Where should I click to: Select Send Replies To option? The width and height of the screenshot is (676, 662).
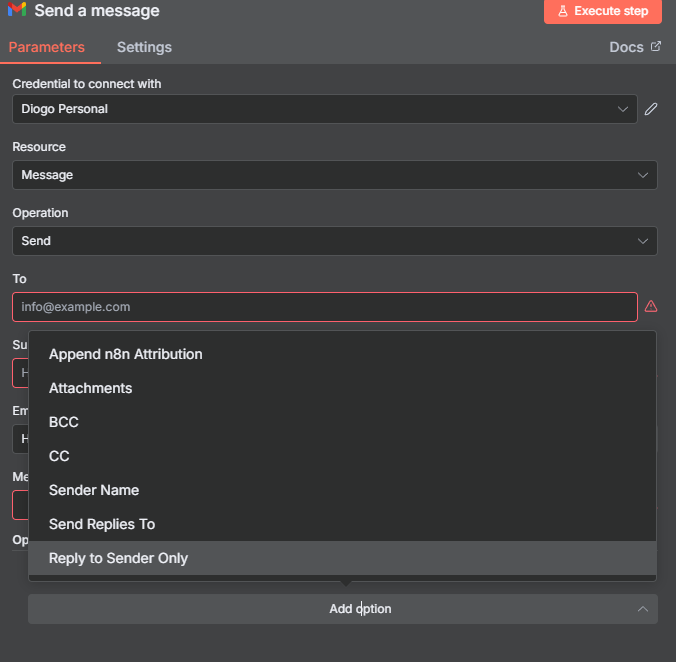tap(102, 524)
